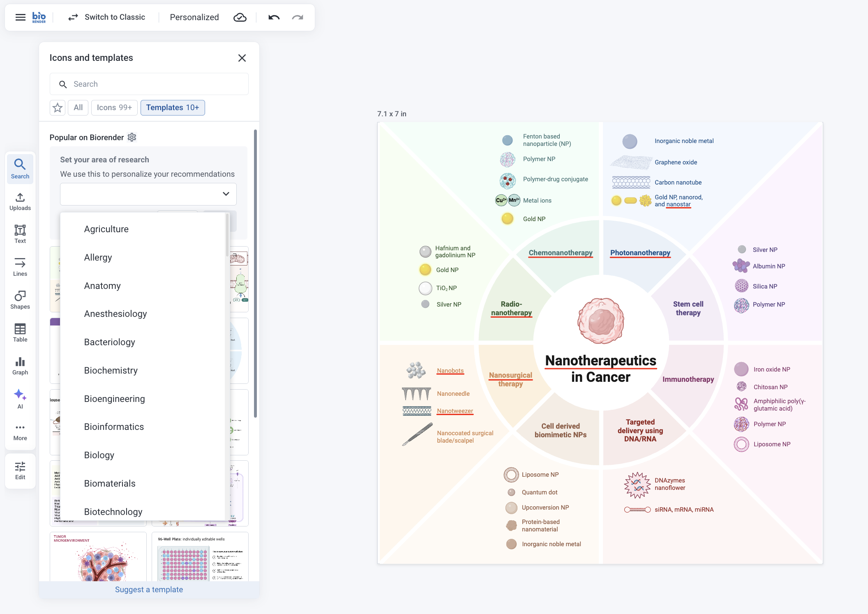The height and width of the screenshot is (614, 868).
Task: Open the Table tool
Action: [x=20, y=332]
